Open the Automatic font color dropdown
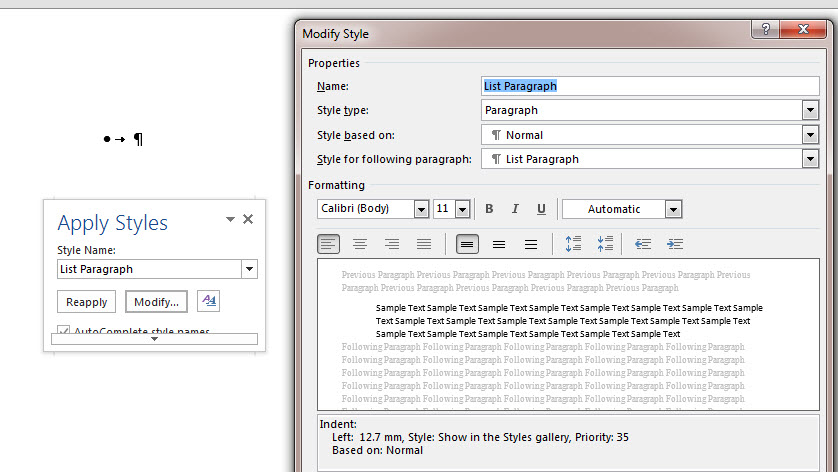 [x=673, y=209]
